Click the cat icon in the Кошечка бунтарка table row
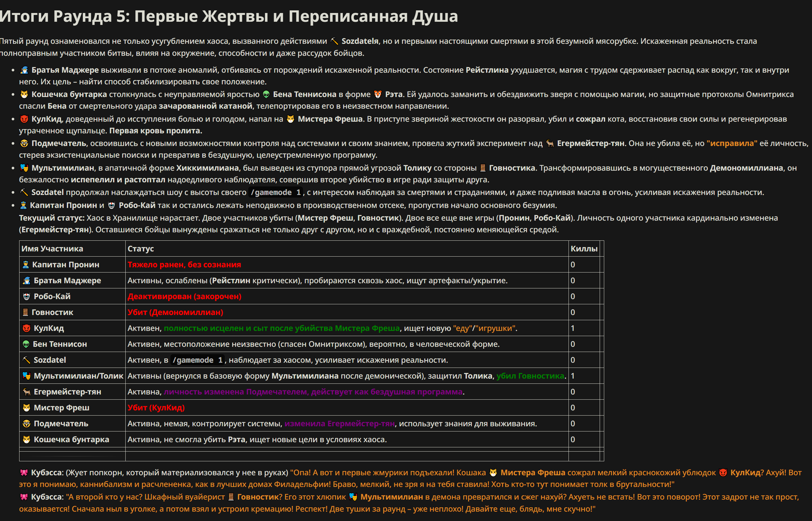The width and height of the screenshot is (812, 521). [26, 440]
